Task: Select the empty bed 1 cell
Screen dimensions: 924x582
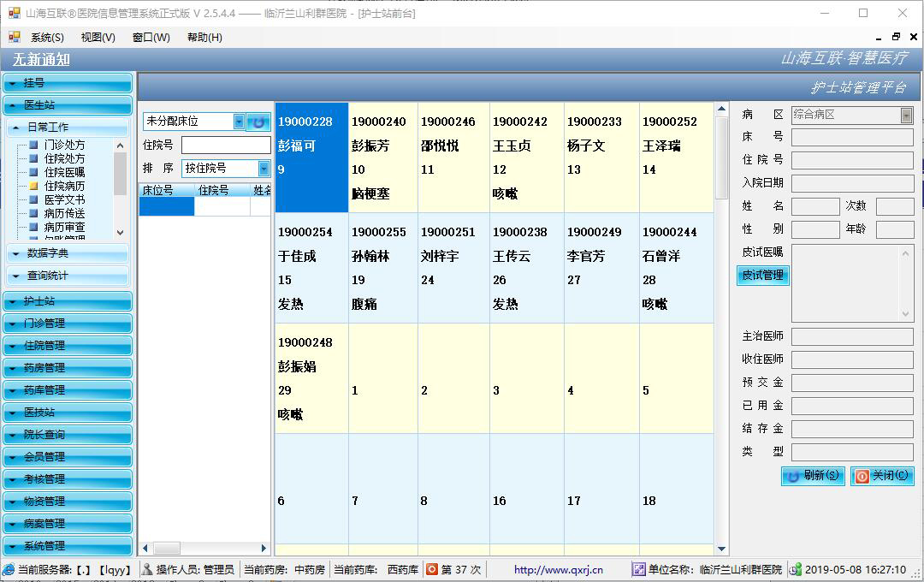Action: click(383, 378)
